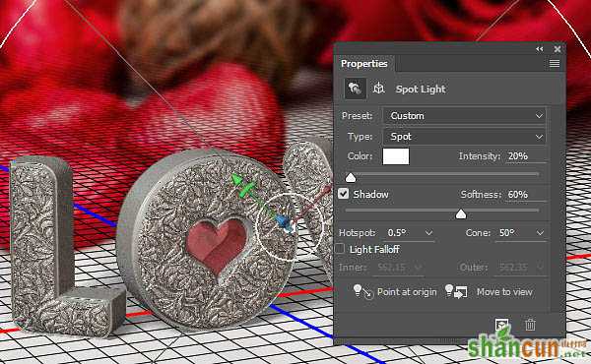Expand the Hotspot angle dropdown arrow
591x364 pixels.
[428, 233]
